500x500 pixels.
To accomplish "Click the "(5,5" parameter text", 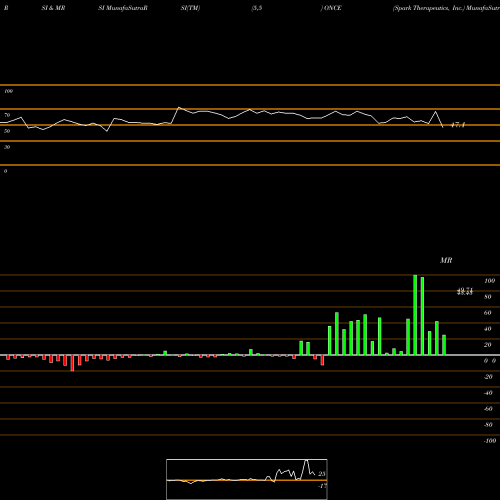I will tap(257, 8).
